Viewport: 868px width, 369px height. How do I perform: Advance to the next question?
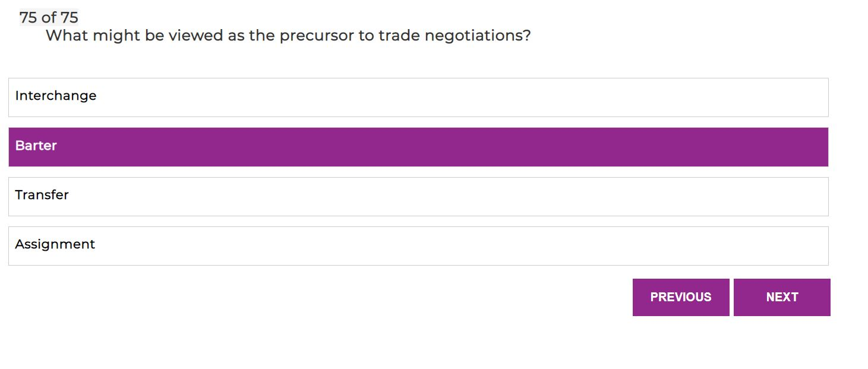(782, 297)
